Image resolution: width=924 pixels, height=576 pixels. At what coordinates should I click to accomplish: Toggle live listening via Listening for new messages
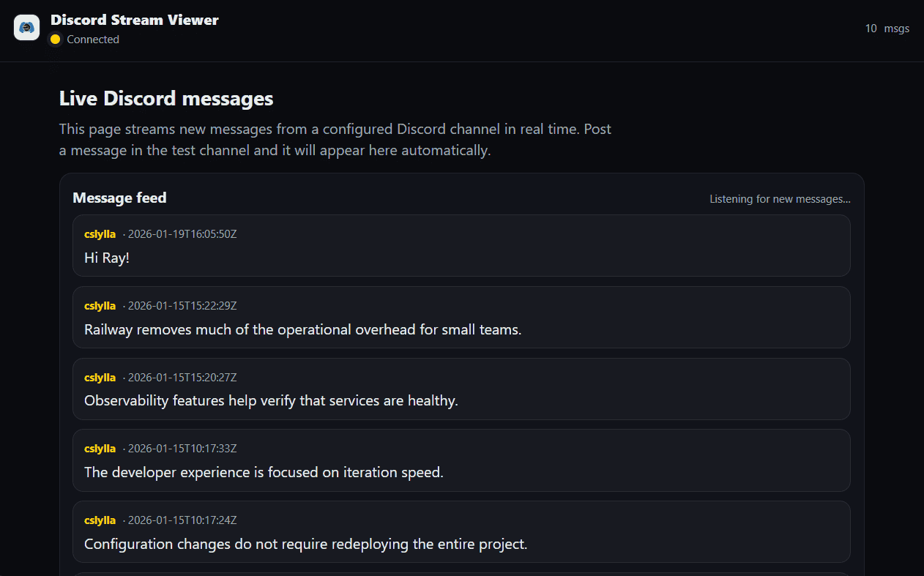pyautogui.click(x=780, y=198)
